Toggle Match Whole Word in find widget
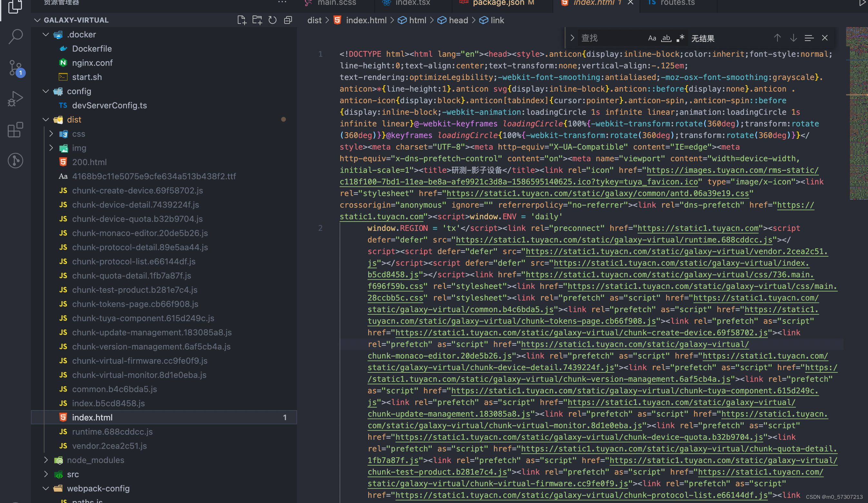Image resolution: width=868 pixels, height=503 pixels. click(x=666, y=38)
